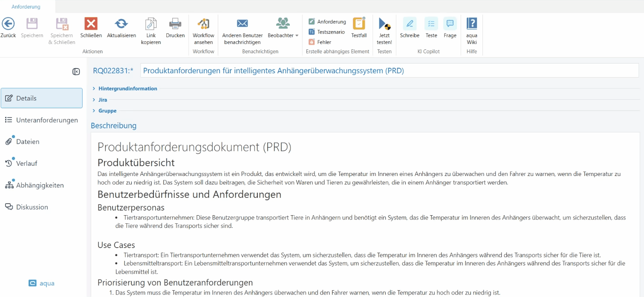Expand the Jira section

(x=102, y=100)
